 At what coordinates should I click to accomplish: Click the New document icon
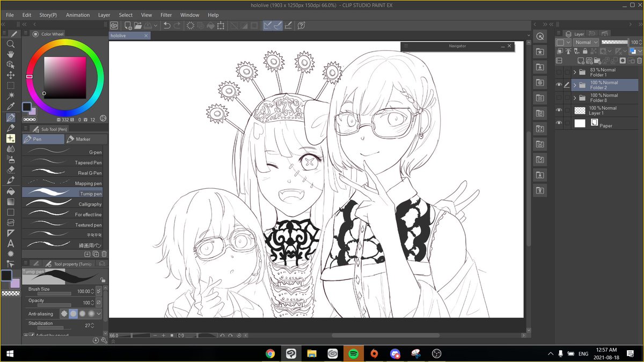[128, 25]
